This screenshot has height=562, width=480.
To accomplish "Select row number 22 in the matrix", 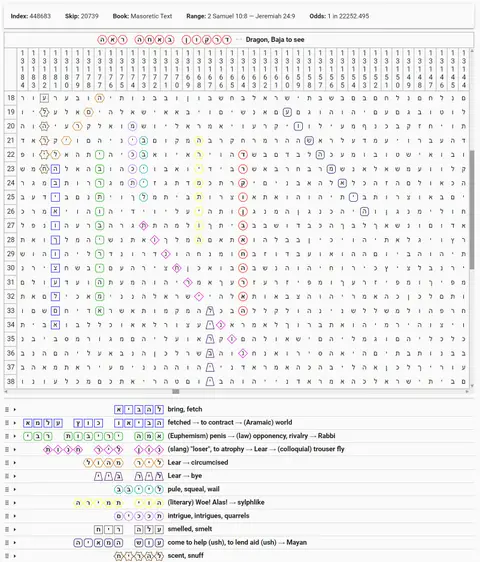I will [11, 154].
